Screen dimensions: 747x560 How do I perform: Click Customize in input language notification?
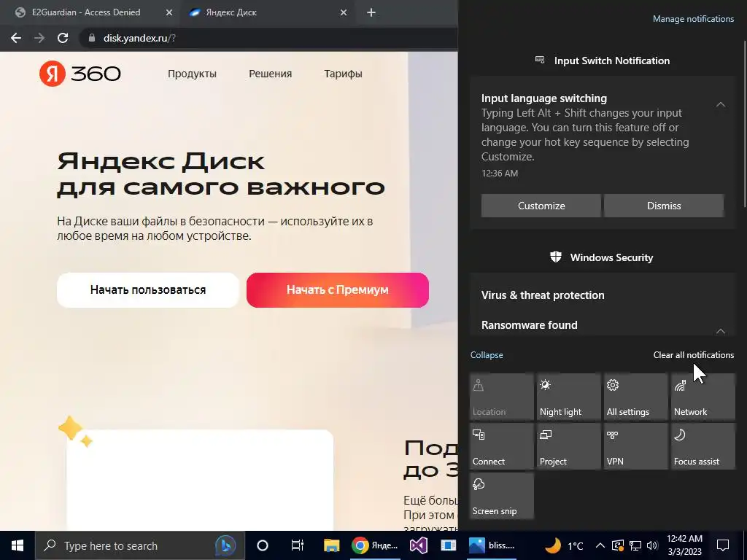(541, 206)
